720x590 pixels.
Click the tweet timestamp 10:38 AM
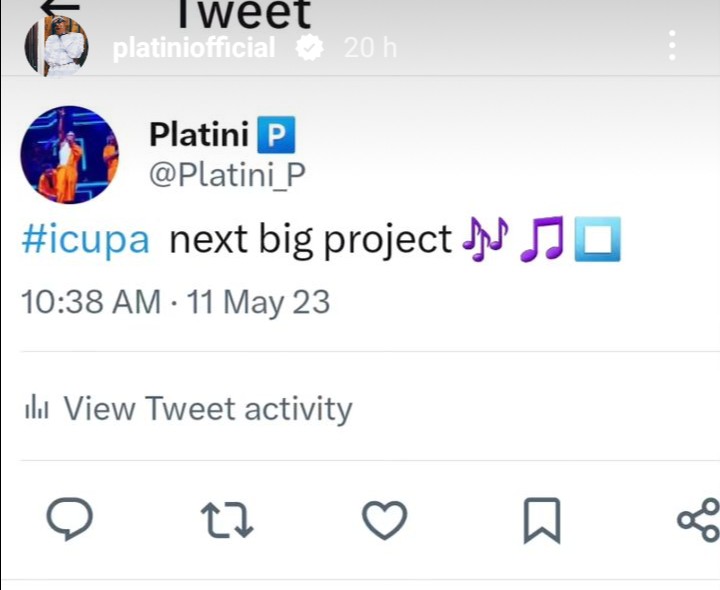pyautogui.click(x=90, y=301)
